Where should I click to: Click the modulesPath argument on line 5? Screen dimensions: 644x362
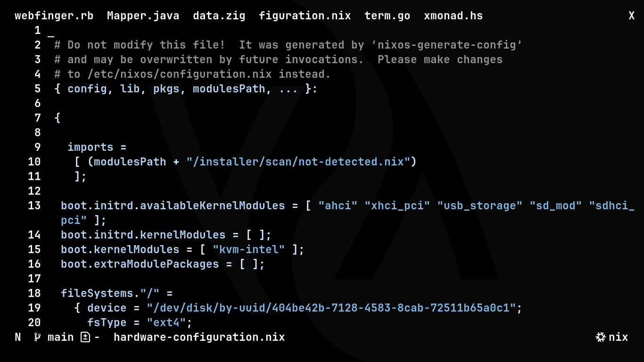coord(229,89)
